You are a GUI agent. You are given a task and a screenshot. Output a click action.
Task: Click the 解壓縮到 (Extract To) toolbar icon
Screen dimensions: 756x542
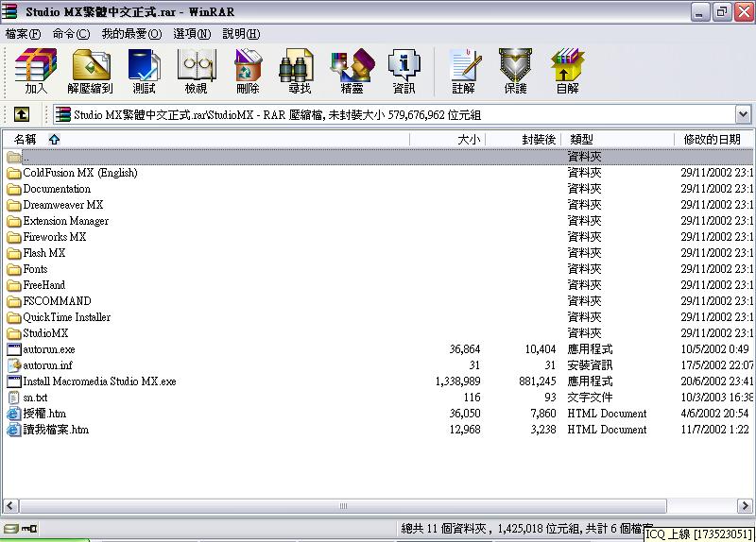click(91, 71)
